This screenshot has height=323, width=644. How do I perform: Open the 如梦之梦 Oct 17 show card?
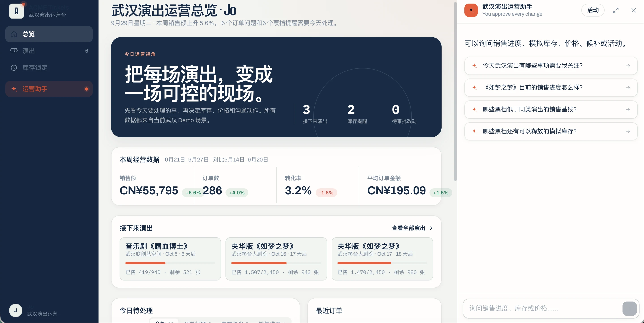382,259
